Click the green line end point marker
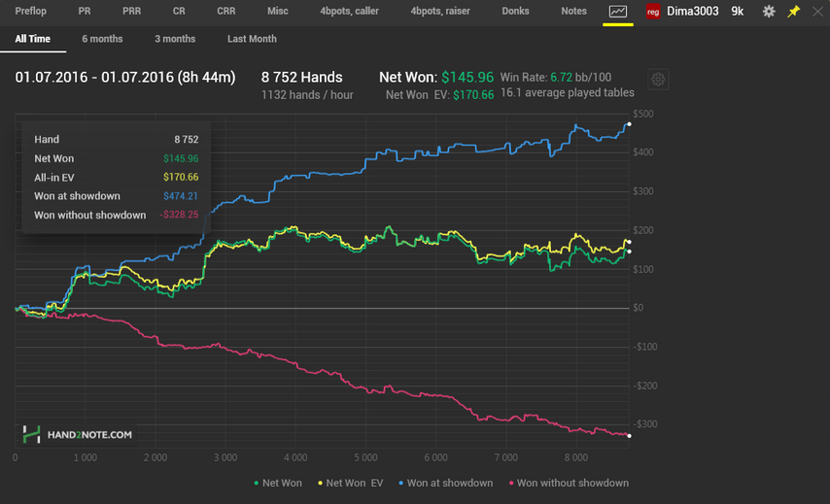Image resolution: width=830 pixels, height=504 pixels. point(630,252)
